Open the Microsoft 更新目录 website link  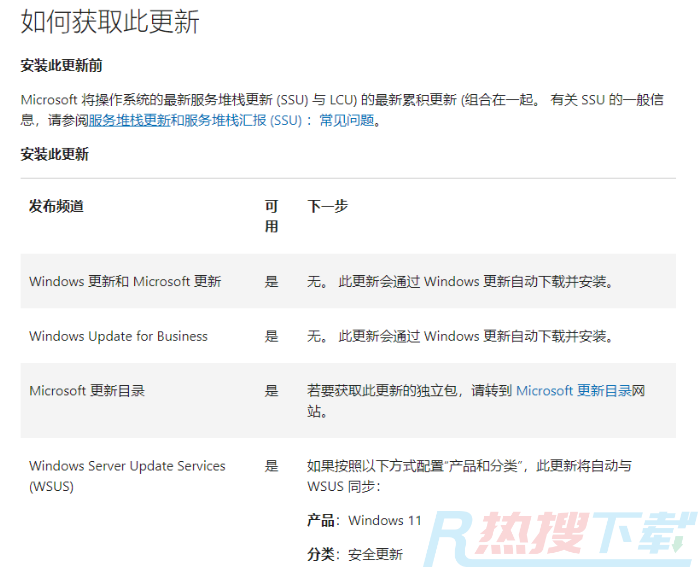point(574,391)
